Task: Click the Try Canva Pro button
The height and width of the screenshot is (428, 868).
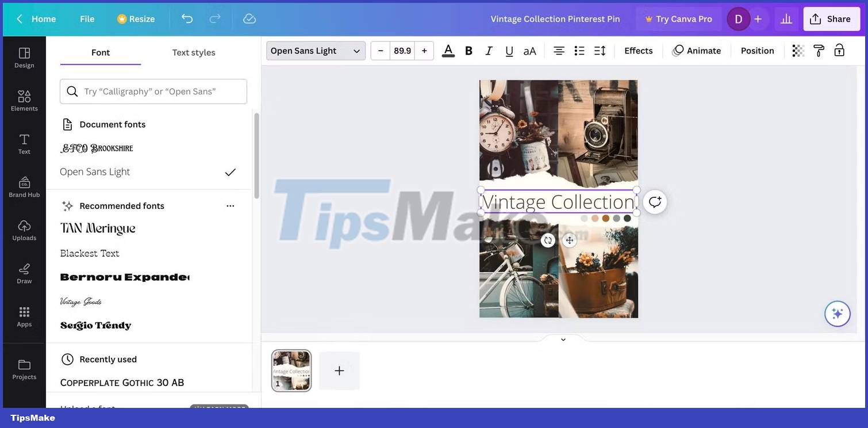Action: click(678, 18)
